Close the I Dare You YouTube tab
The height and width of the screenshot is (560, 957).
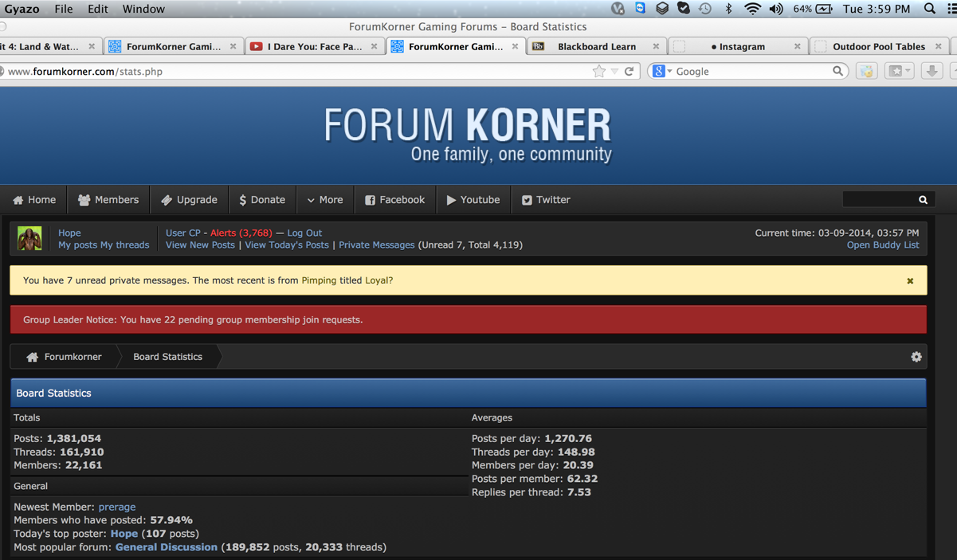point(374,46)
